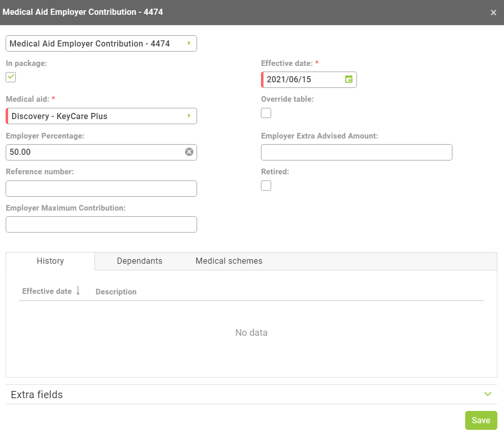Click the arrow in the top component selector
Viewport: 504px width, 437px height.
tap(189, 43)
